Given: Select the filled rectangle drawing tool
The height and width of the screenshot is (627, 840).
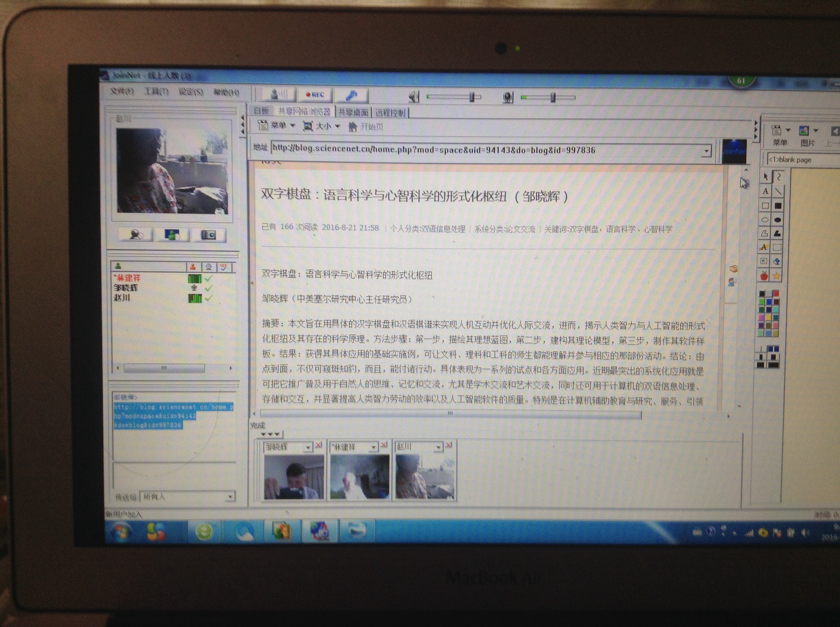Looking at the screenshot, I should [x=778, y=206].
